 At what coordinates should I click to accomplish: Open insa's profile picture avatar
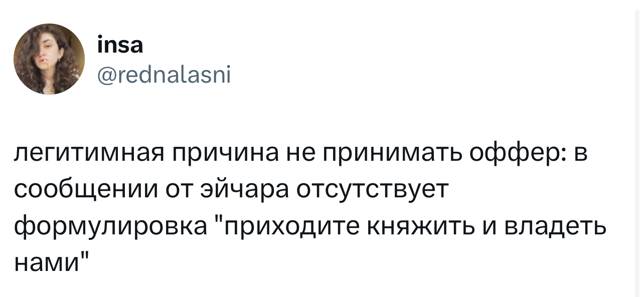(49, 59)
